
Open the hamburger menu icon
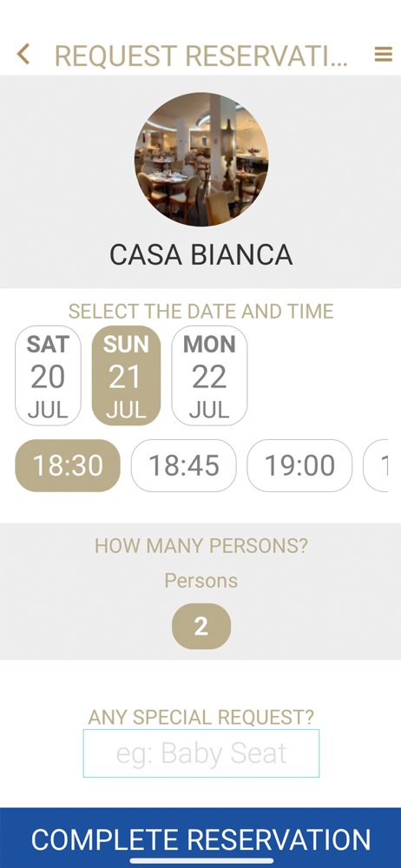[x=384, y=54]
